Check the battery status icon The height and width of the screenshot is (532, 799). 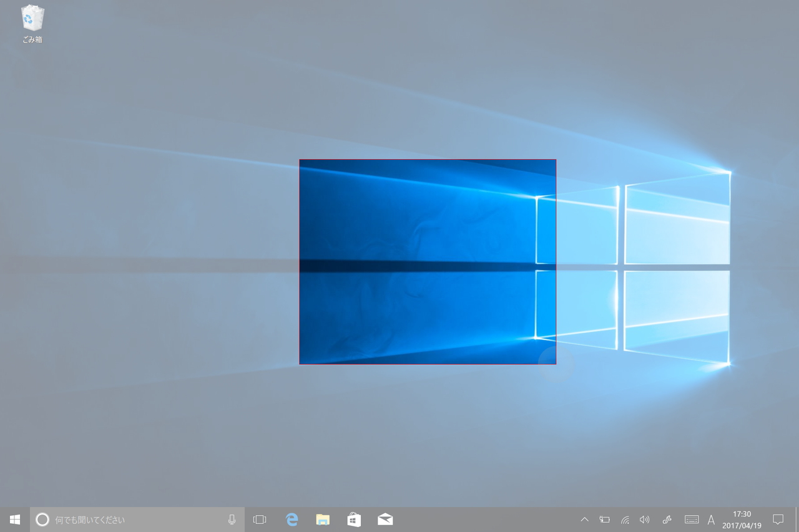tap(604, 520)
